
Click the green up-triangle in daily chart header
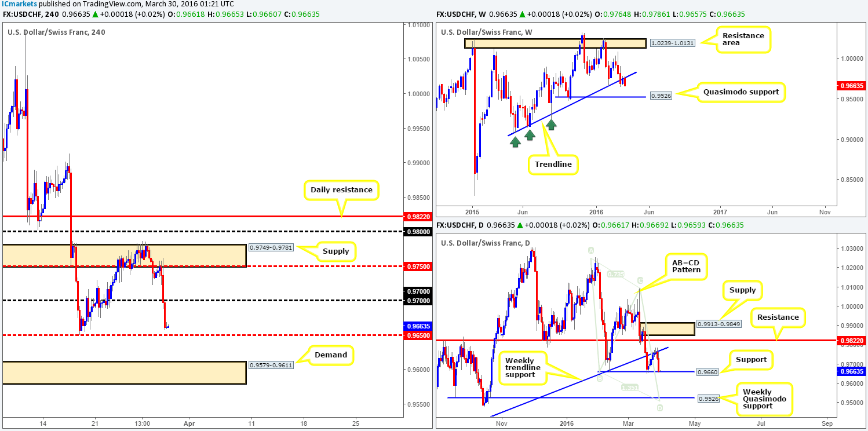521,225
